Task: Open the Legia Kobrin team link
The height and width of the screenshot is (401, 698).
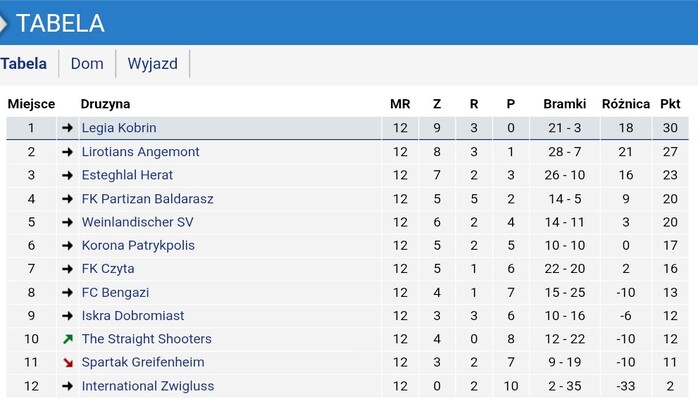Action: (119, 128)
